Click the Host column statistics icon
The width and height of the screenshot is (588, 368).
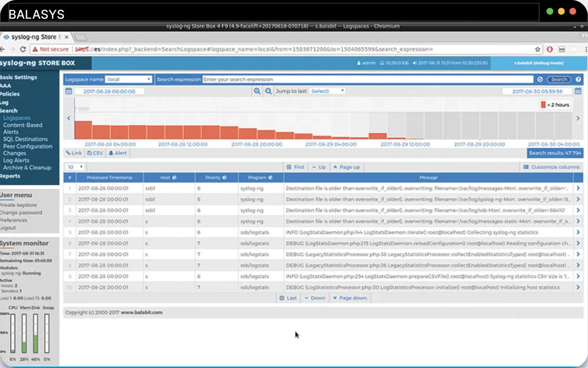(x=174, y=177)
